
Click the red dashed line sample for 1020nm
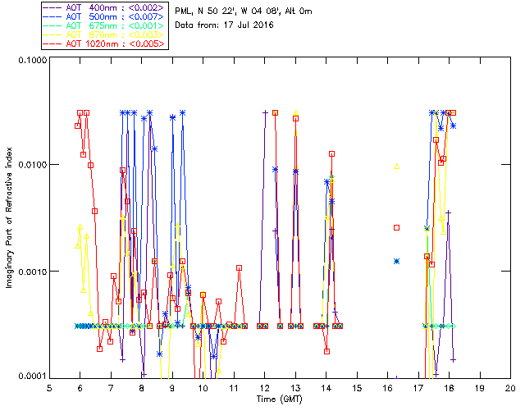click(52, 43)
